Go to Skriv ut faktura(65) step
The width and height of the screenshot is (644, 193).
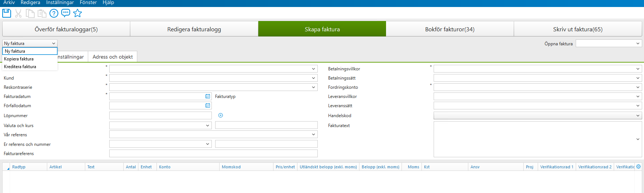pos(578,29)
